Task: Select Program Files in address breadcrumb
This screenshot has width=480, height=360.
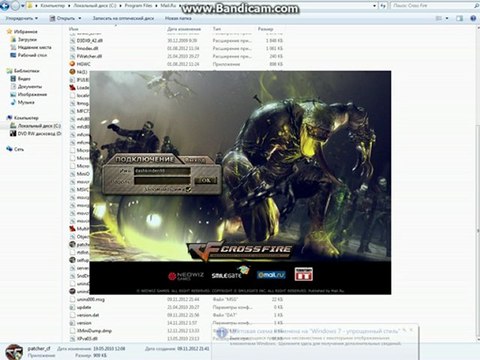Action: 138,6
